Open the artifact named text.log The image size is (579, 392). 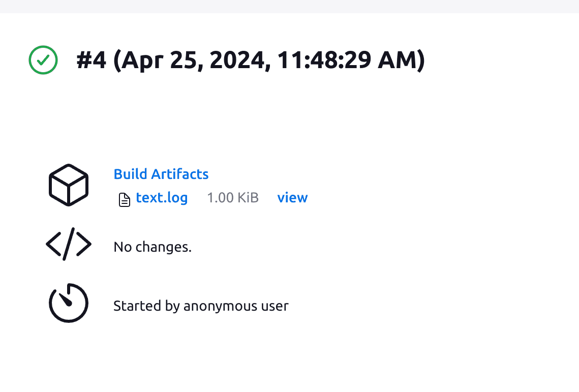pos(161,198)
